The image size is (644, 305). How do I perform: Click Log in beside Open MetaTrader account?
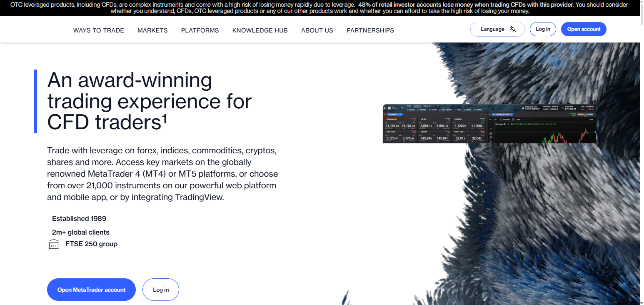161,290
